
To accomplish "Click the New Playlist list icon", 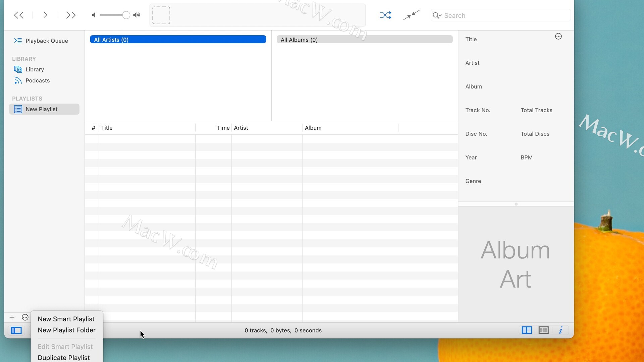I will (18, 109).
